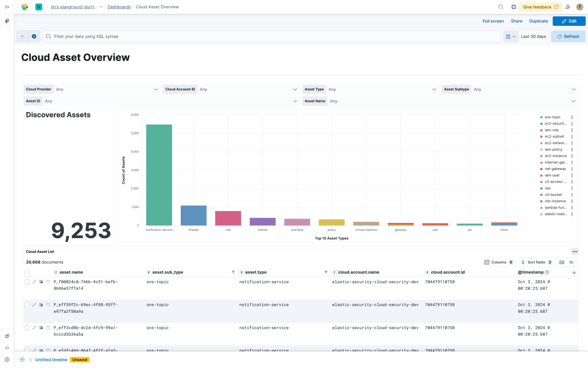Open the Security solution sidebar icon
The width and height of the screenshot is (588, 368).
click(x=7, y=21)
